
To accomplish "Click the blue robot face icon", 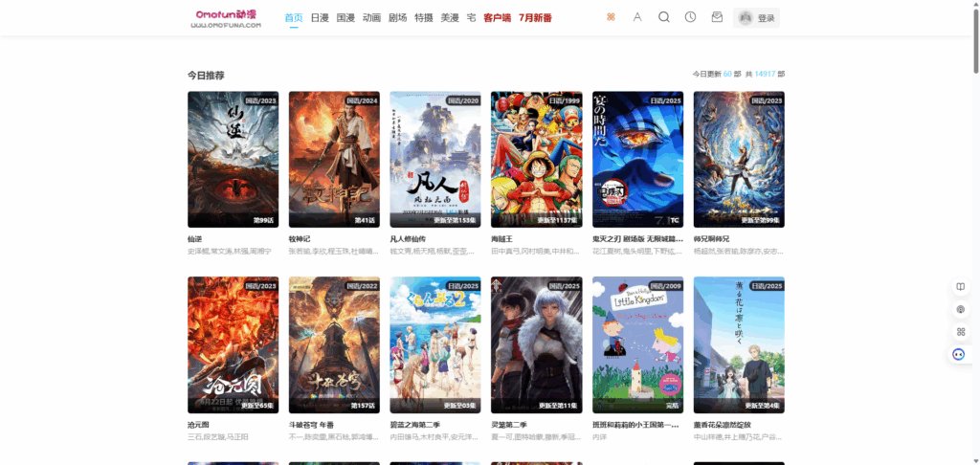I will click(959, 354).
